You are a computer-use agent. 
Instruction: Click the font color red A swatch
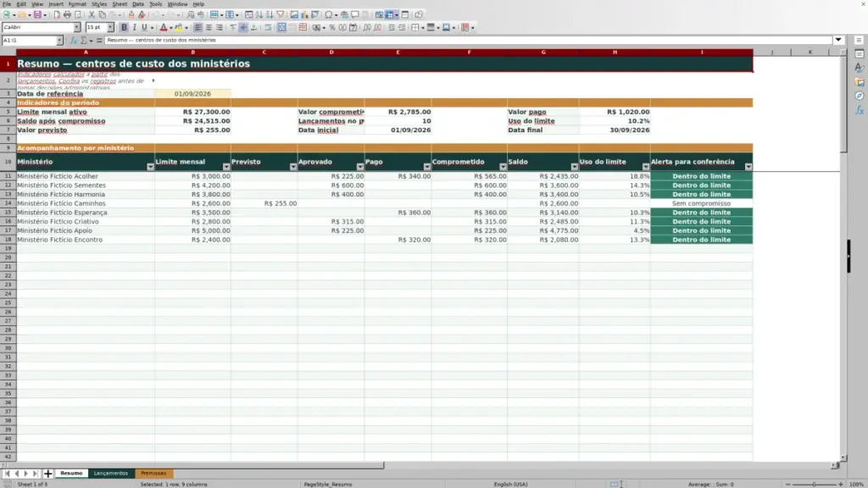pyautogui.click(x=164, y=28)
